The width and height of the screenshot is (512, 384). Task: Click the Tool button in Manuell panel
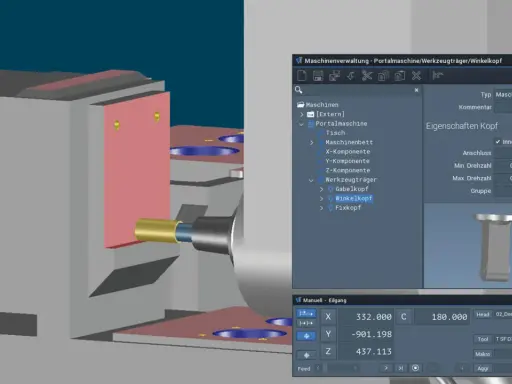483,339
